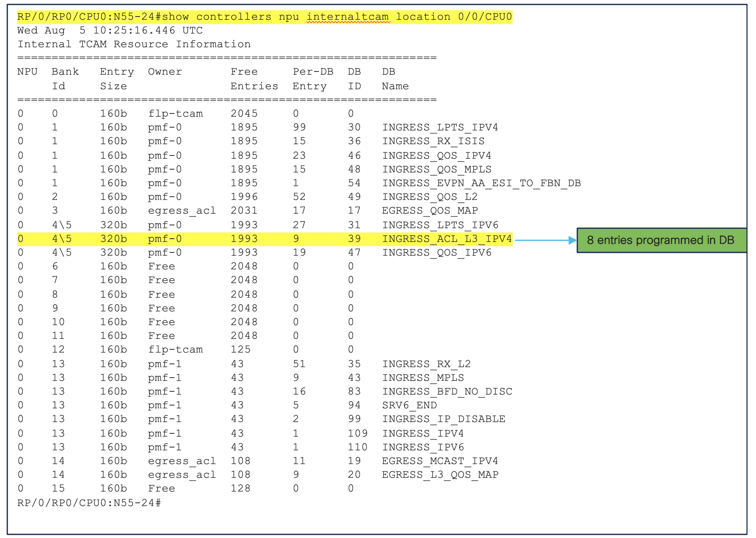Click the Owner column header
756x538 pixels.
165,72
